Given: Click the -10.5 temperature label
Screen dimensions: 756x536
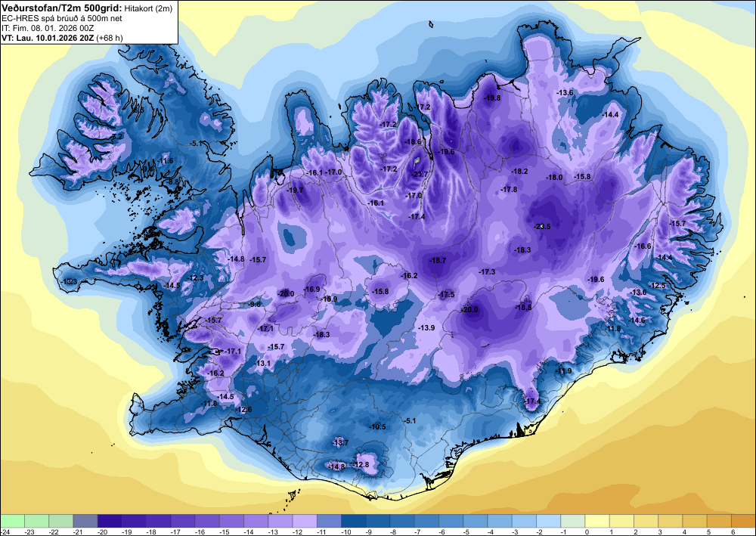Looking at the screenshot, I should 378,426.
